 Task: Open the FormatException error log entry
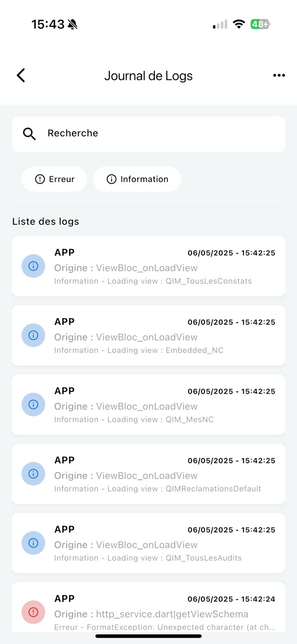click(x=148, y=608)
